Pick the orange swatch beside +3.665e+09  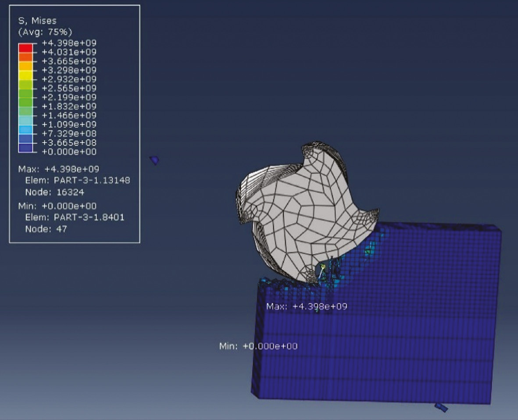click(x=25, y=65)
